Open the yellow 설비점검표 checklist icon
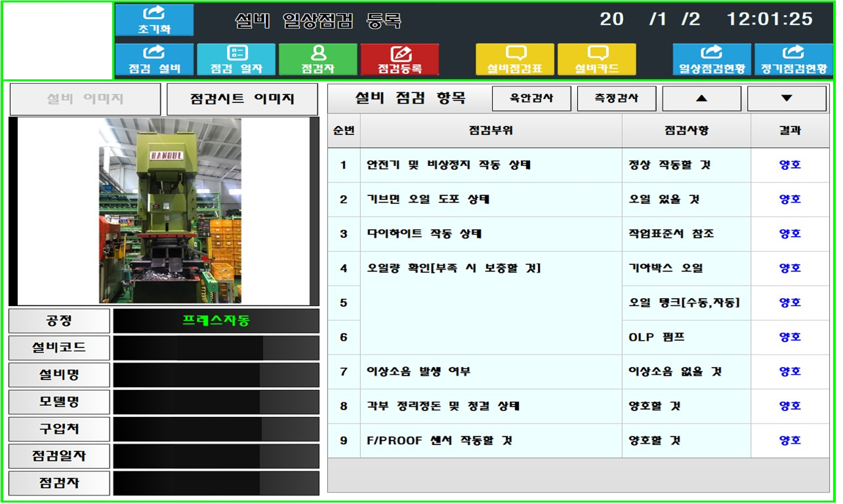Image resolution: width=843 pixels, height=504 pixels. click(515, 59)
